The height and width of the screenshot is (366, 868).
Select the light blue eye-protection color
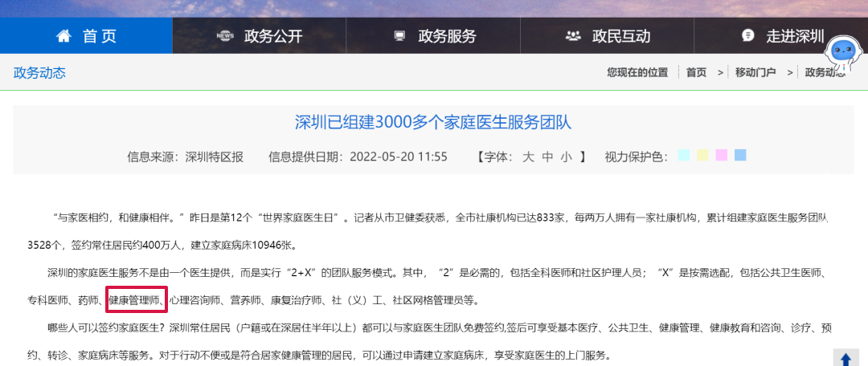(740, 155)
